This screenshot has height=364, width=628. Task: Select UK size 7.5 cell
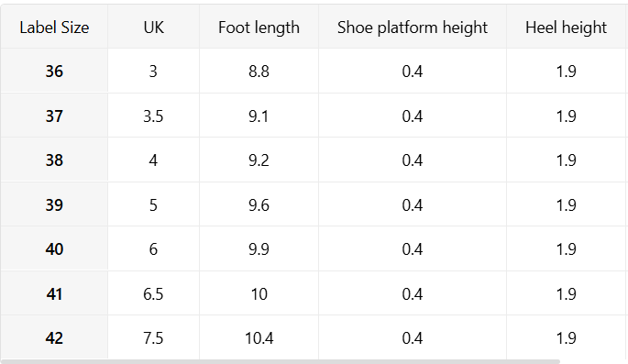tap(153, 337)
